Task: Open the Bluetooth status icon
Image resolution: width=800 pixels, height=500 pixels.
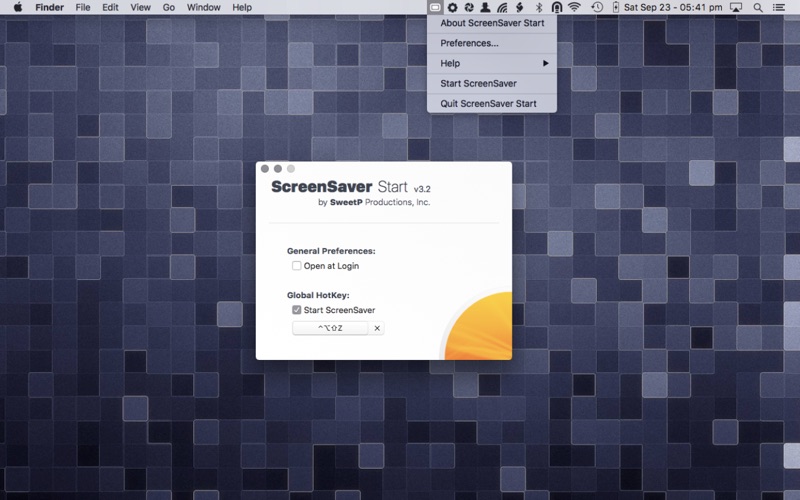Action: 538,7
